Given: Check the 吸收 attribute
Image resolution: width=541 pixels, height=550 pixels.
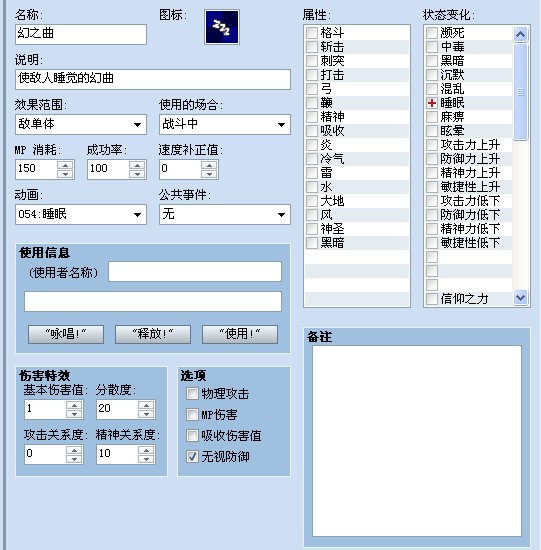Looking at the screenshot, I should coord(312,131).
